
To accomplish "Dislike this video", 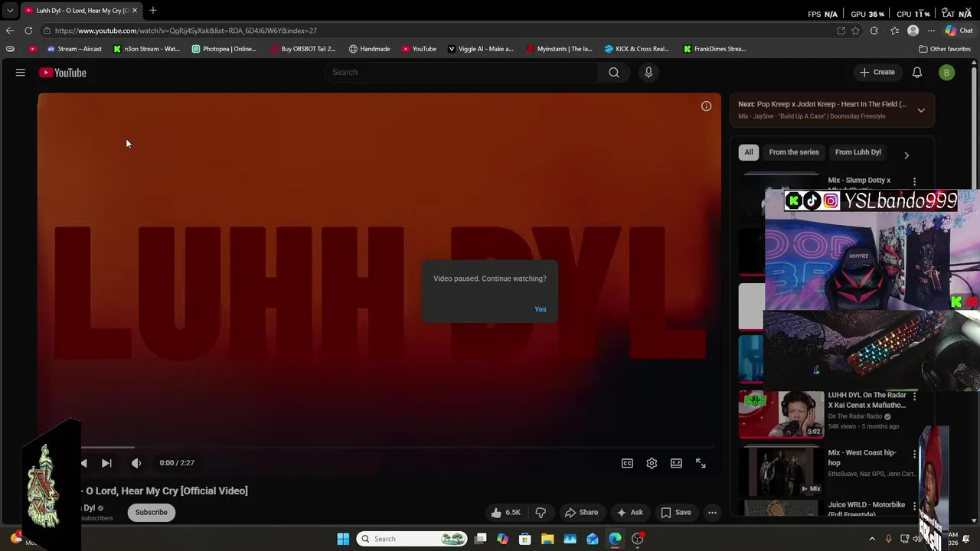I will pos(541,513).
